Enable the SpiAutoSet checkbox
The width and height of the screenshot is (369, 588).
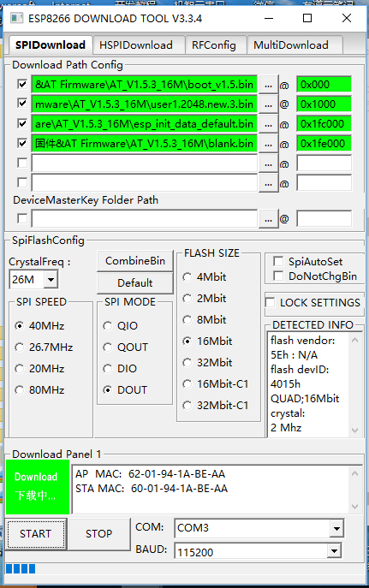(x=278, y=261)
